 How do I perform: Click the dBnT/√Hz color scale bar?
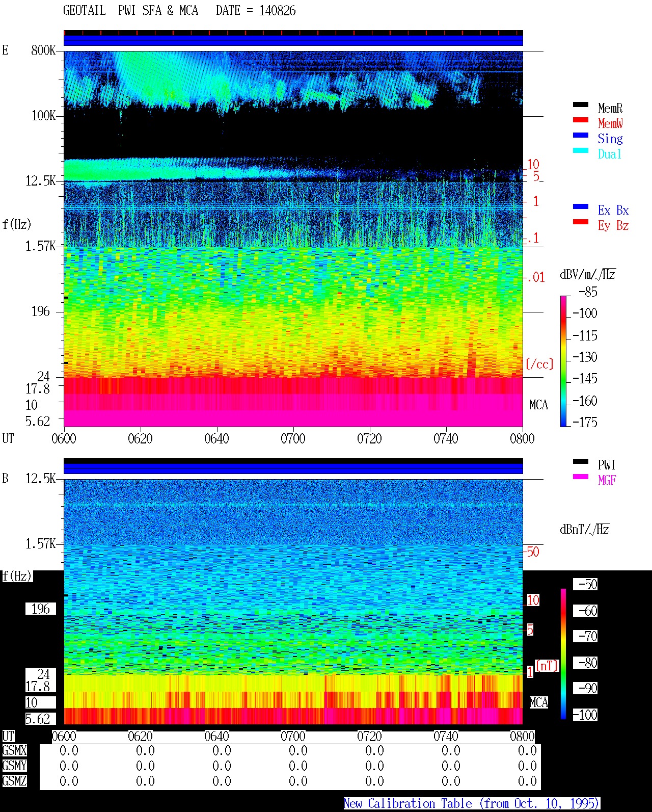pyautogui.click(x=563, y=654)
